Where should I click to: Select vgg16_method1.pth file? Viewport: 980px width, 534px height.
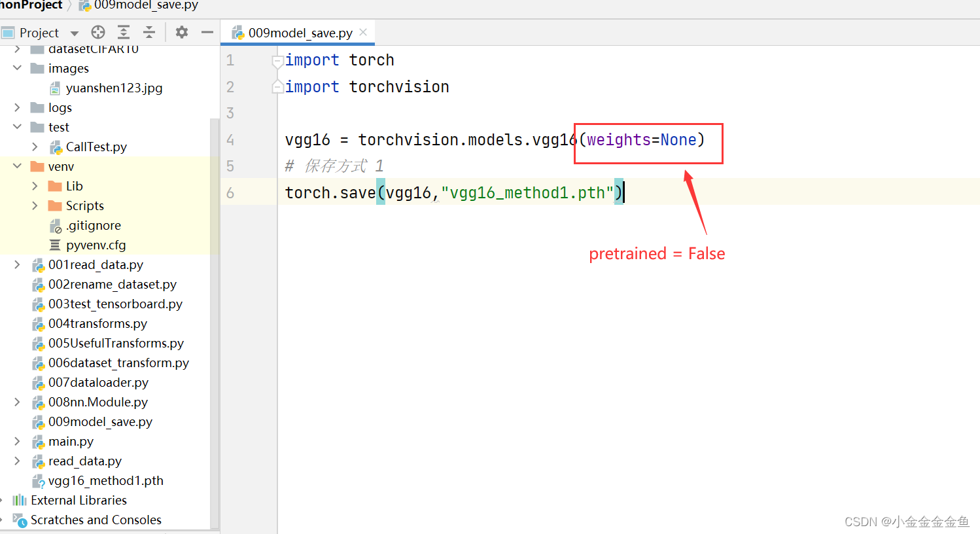[x=105, y=480]
